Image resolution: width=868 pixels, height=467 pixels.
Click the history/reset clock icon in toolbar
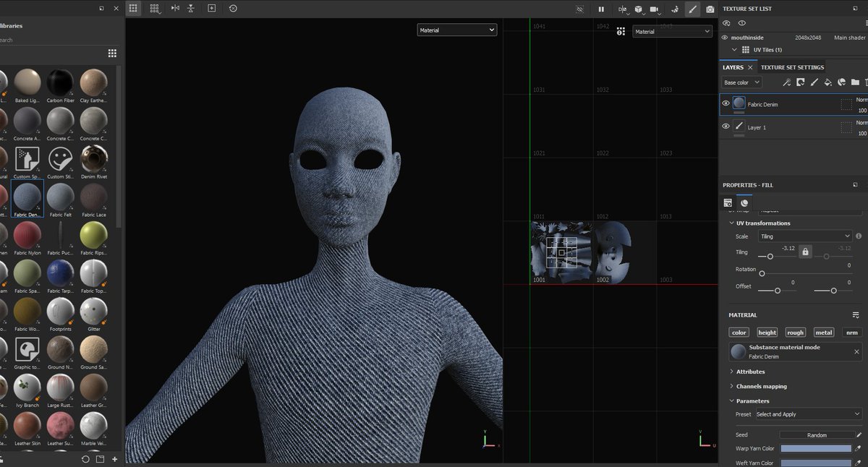tap(232, 9)
